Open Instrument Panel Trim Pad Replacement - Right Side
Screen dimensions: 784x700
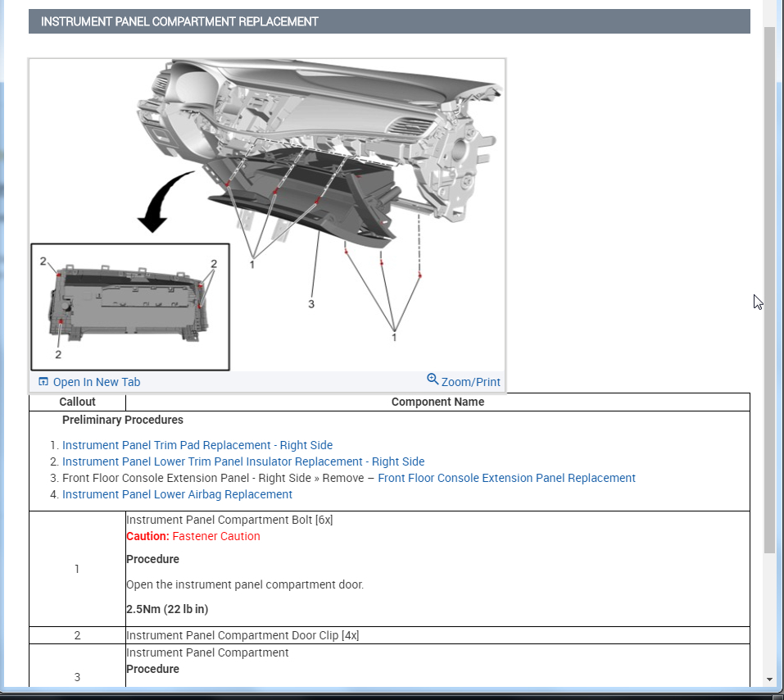[x=197, y=445]
